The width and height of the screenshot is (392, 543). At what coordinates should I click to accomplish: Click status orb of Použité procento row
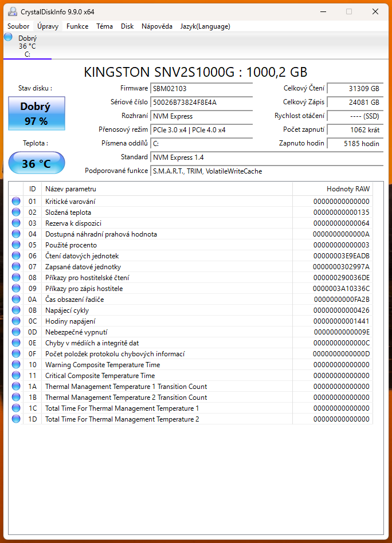(16, 245)
